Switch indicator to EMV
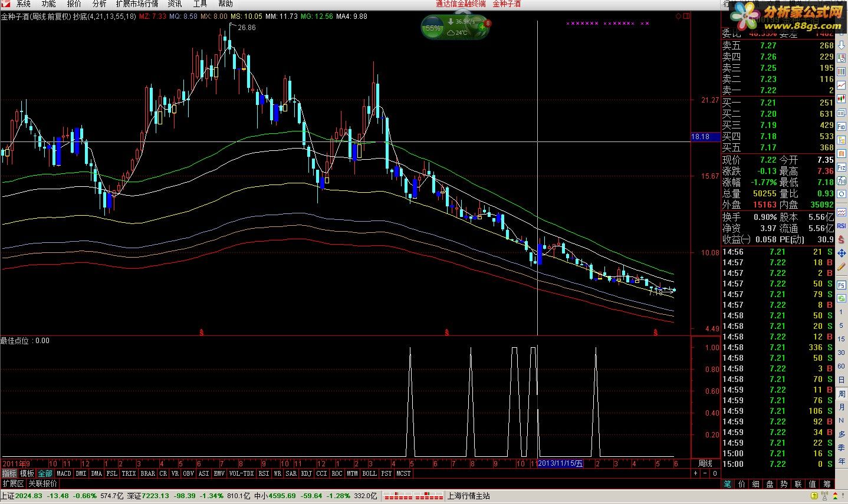Image resolution: width=848 pixels, height=504 pixels. 219,473
